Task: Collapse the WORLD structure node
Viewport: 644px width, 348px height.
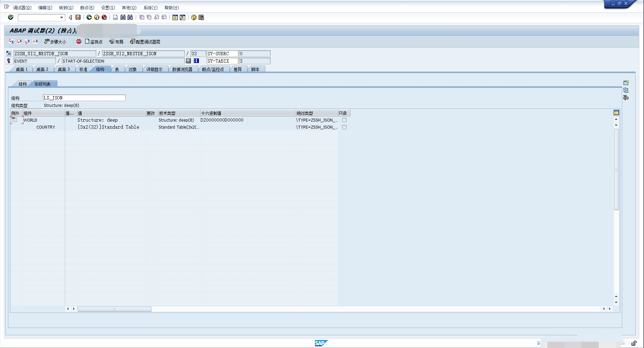Action: click(14, 120)
